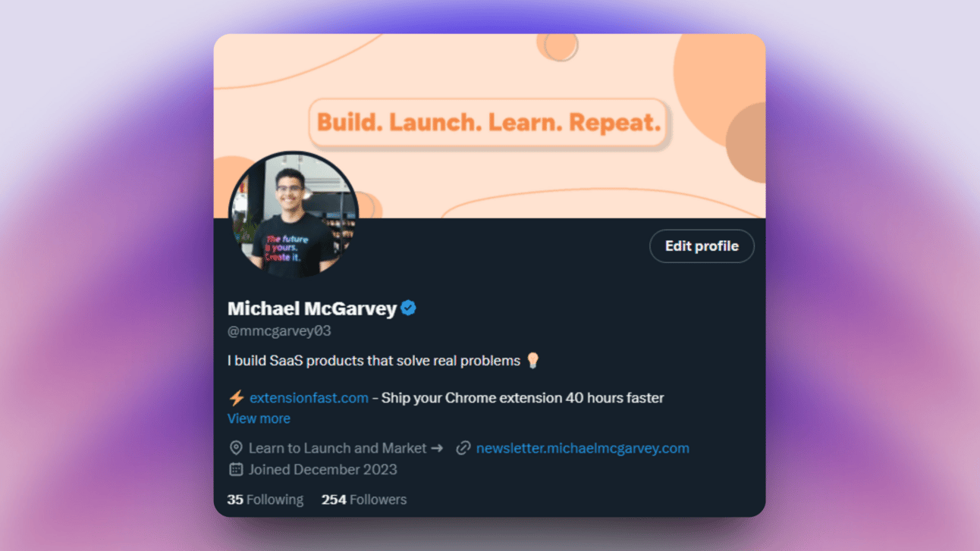Screen dimensions: 980x551
Task: Click the light bulb emoji in bio
Action: (x=532, y=360)
